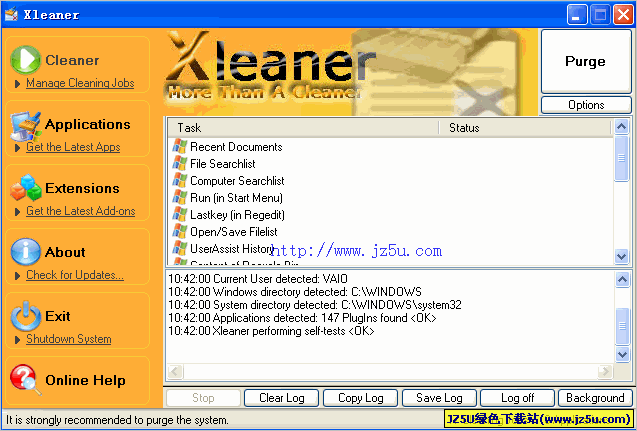This screenshot has height=431, width=637.
Task: Click log line 'Xleaner performing self-tests <OK>'
Action: pyautogui.click(x=271, y=331)
